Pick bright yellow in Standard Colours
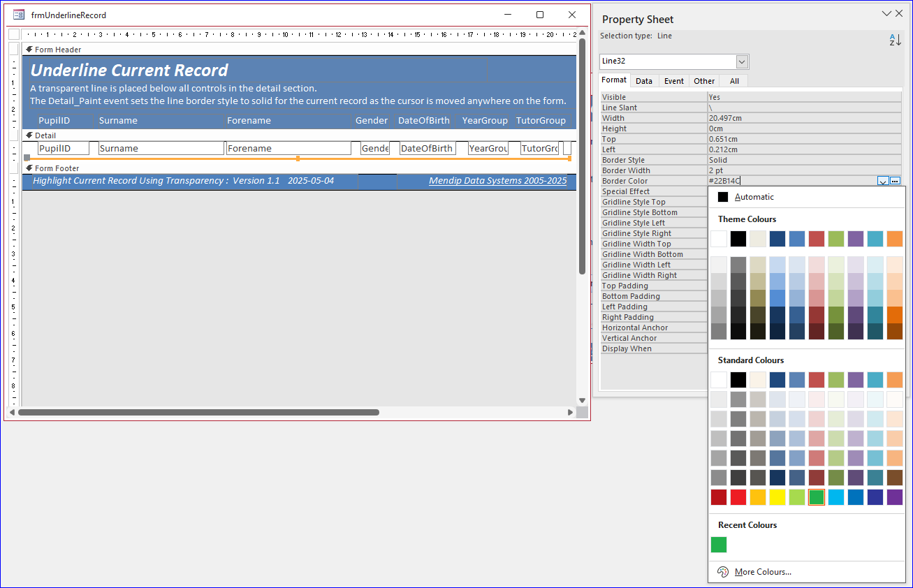Viewport: 913px width, 588px height. point(777,497)
